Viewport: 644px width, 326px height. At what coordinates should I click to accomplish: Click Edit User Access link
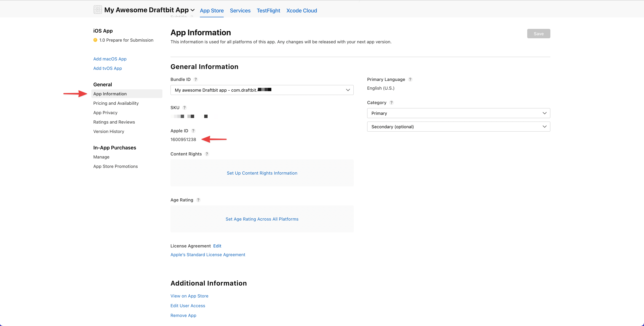pos(187,306)
